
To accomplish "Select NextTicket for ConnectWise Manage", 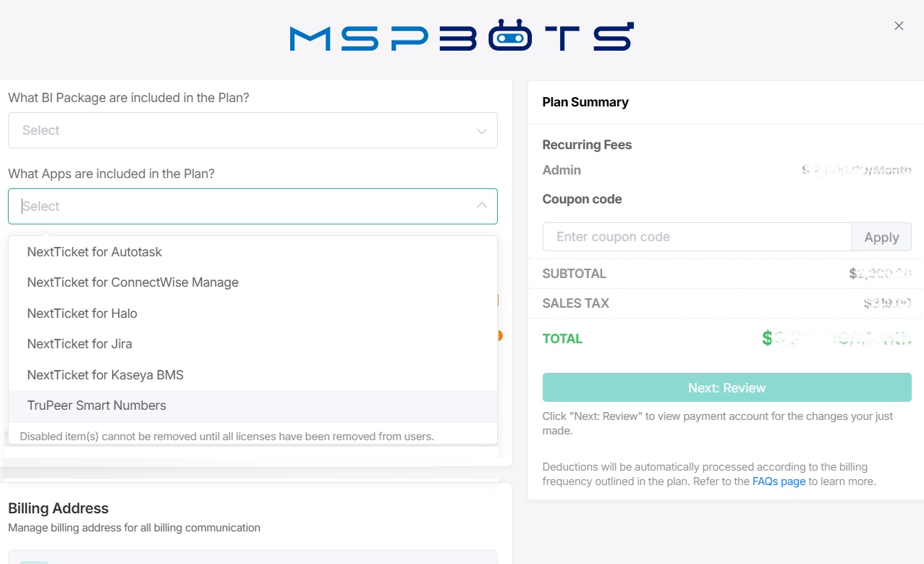I will click(132, 282).
